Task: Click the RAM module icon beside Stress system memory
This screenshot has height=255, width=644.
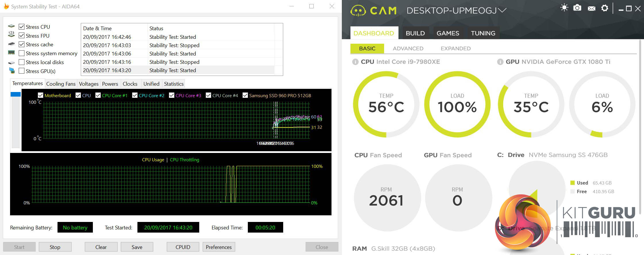Action: pyautogui.click(x=11, y=53)
